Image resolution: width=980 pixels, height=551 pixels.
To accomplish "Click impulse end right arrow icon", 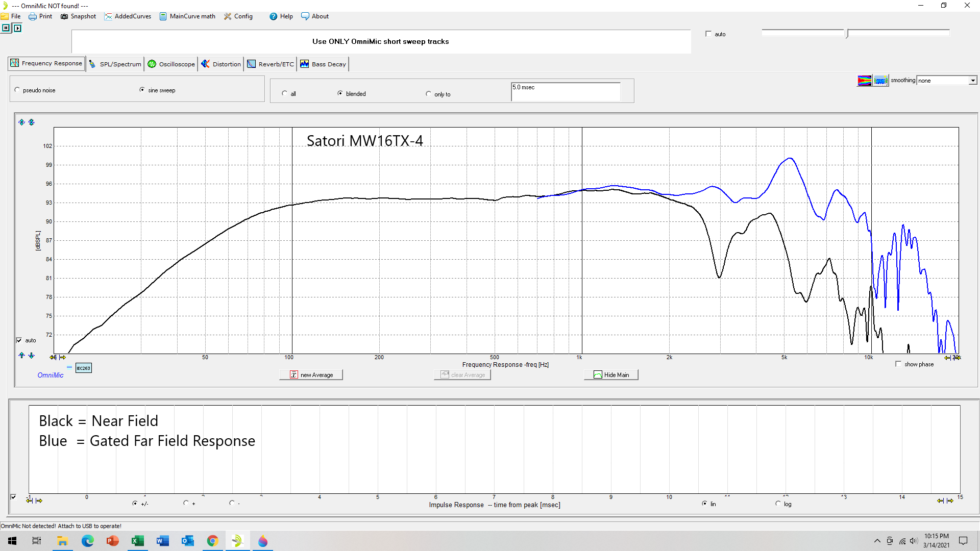I will [950, 500].
